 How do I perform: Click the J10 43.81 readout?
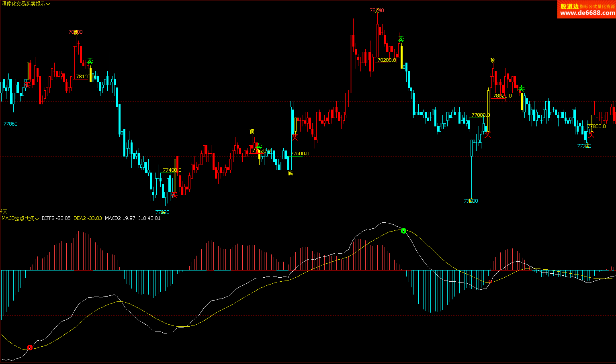coord(149,218)
